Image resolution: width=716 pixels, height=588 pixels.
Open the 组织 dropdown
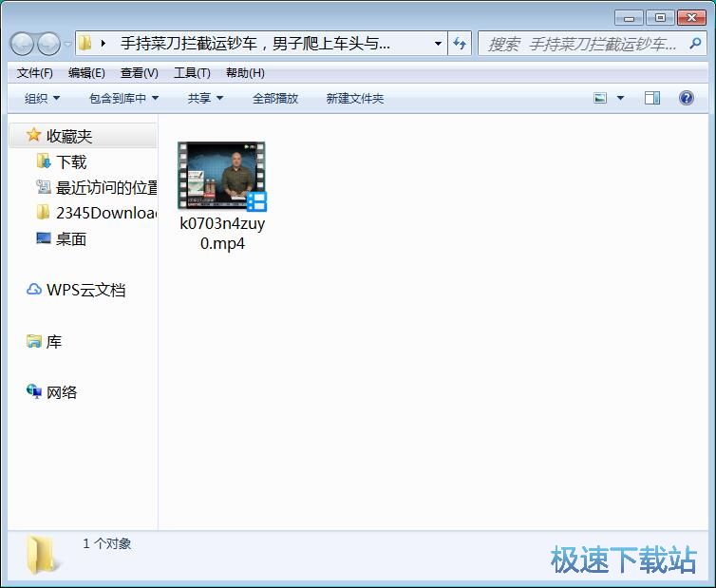[42, 98]
